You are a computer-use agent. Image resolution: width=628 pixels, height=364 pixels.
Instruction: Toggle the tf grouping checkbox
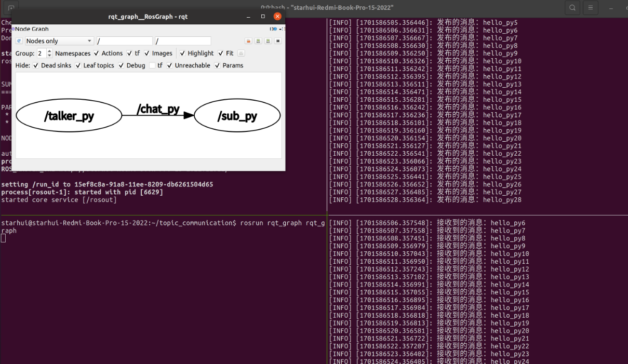tap(129, 53)
